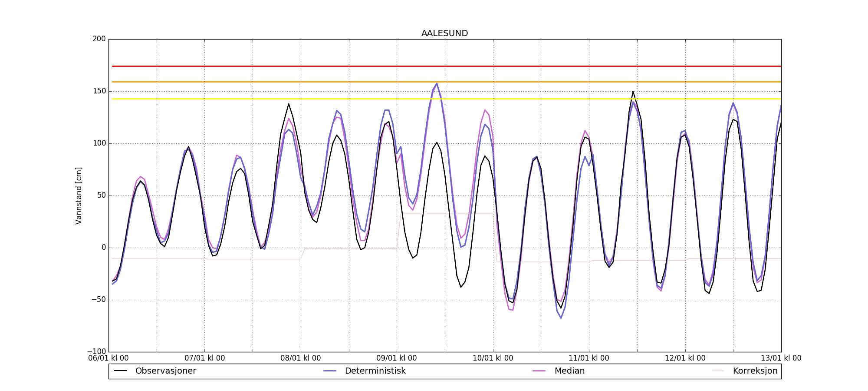Click the pale pink Korreksjon legend line sample

coord(718,371)
